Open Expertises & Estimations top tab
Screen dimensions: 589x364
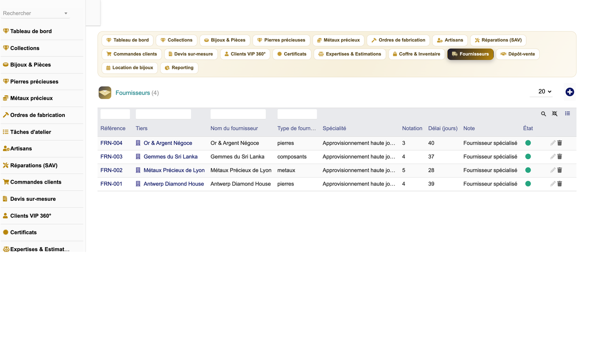(x=350, y=54)
